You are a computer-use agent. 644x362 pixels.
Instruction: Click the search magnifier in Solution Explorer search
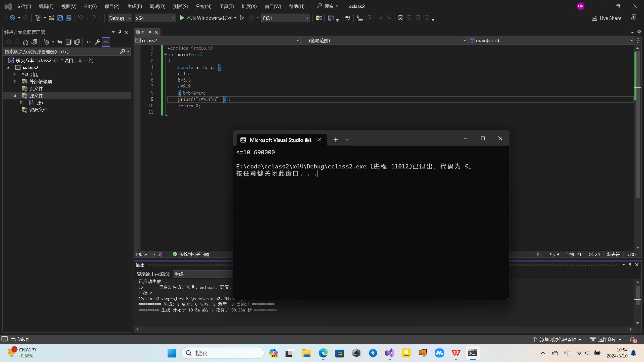123,52
